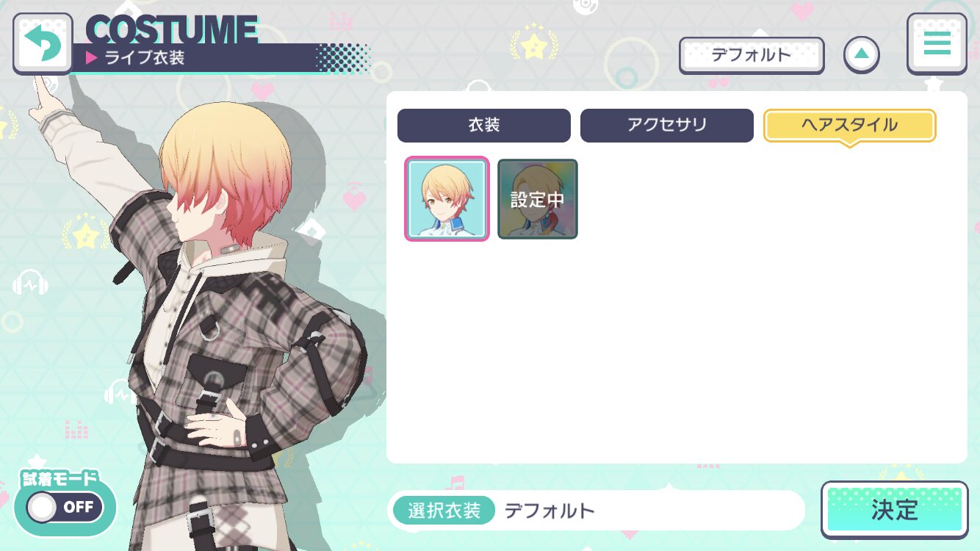Switch to the アクセサリ tab
Viewport: 980px width, 551px height.
coord(667,125)
